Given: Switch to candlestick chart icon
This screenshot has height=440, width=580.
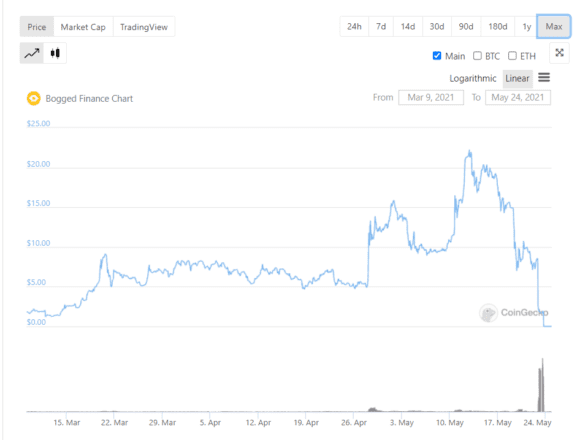Looking at the screenshot, I should (55, 53).
